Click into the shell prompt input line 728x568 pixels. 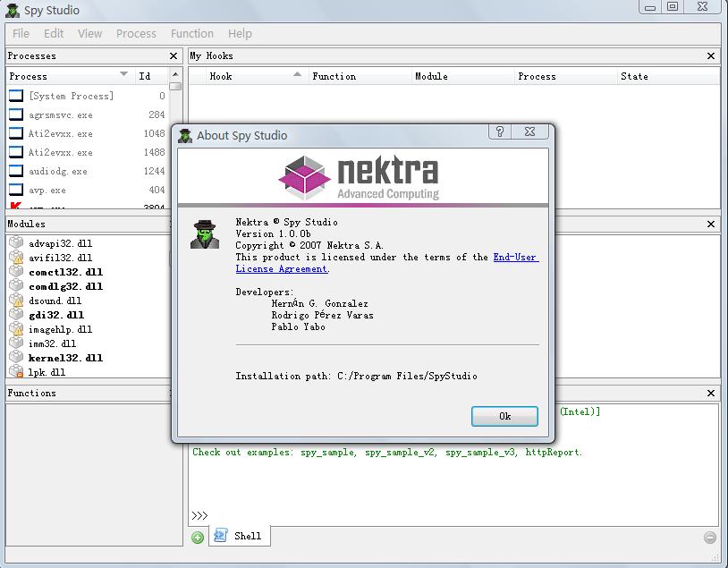(x=453, y=515)
